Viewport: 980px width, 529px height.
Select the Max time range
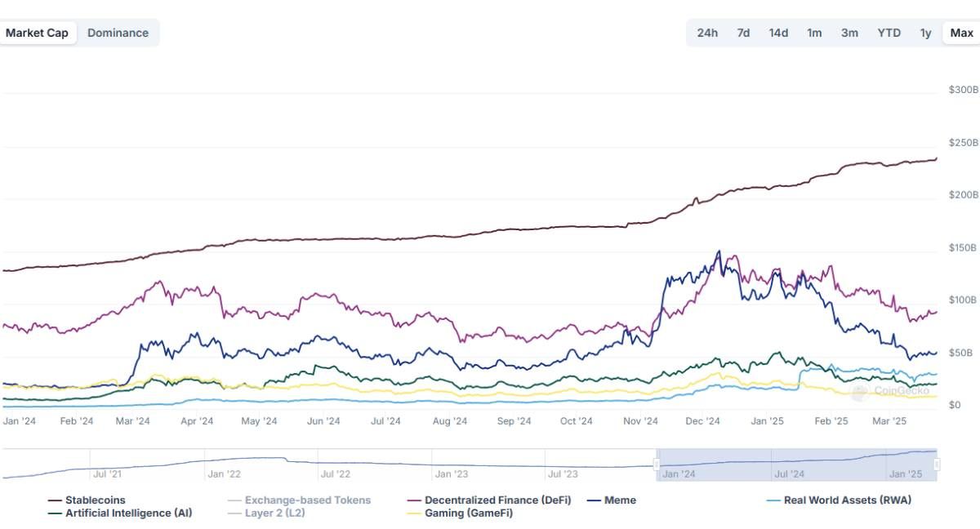click(x=959, y=33)
